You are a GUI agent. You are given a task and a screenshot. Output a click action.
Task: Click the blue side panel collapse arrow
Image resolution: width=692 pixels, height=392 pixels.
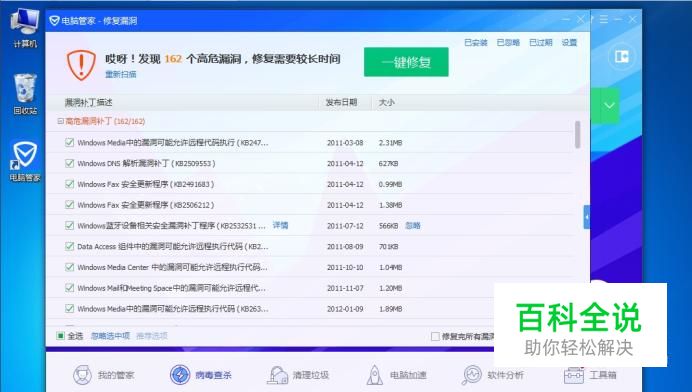(587, 217)
